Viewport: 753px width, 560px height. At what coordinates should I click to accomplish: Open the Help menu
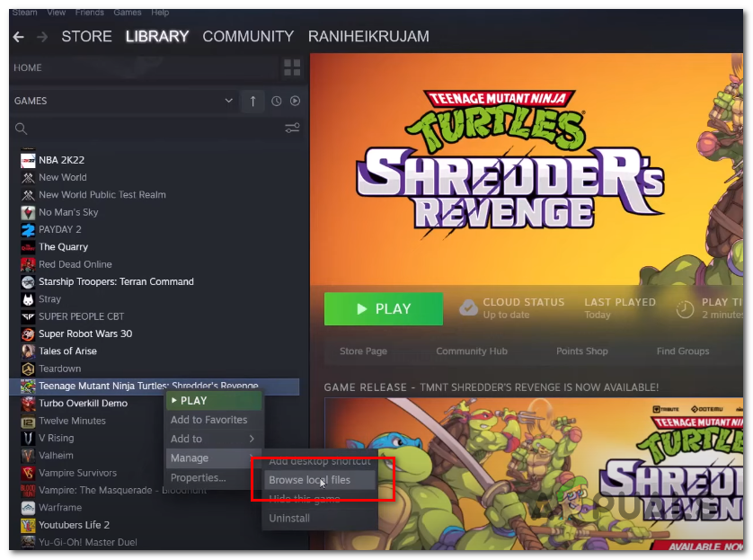(160, 13)
